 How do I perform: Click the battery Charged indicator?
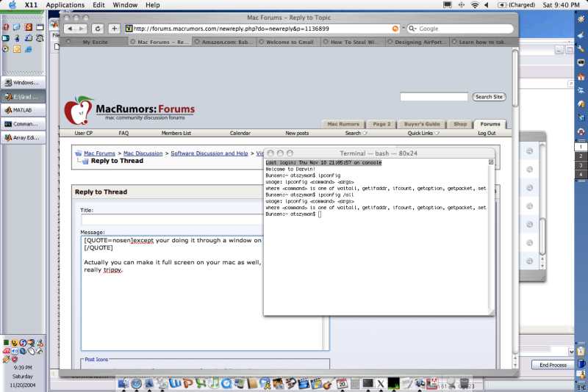(x=517, y=5)
